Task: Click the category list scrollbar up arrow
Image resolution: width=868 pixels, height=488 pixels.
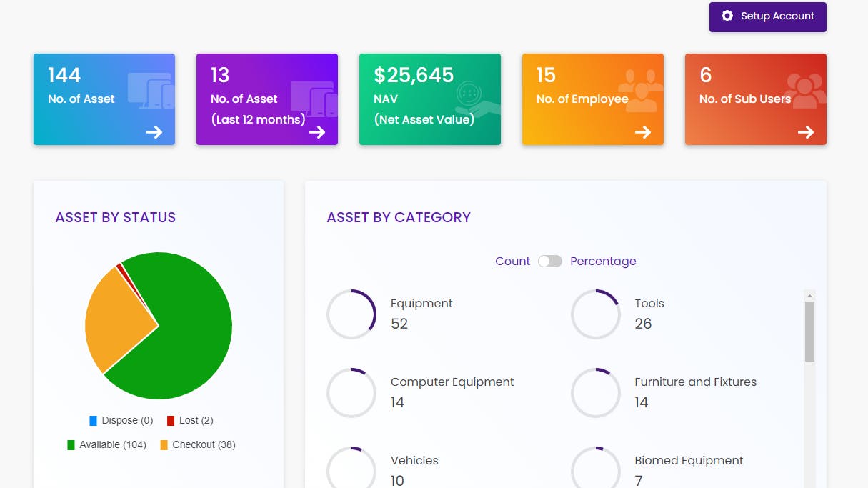Action: click(x=809, y=296)
